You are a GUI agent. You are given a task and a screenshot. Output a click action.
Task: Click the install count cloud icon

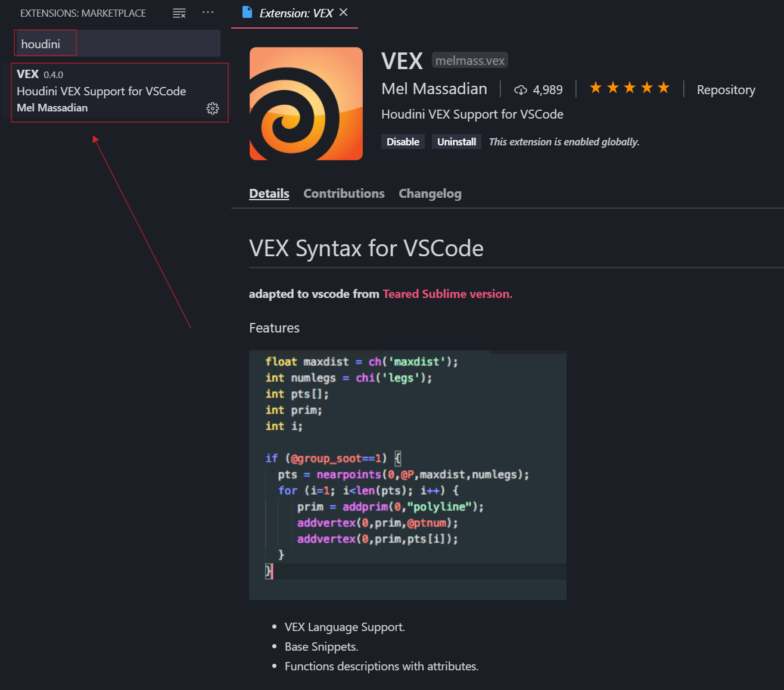[521, 90]
